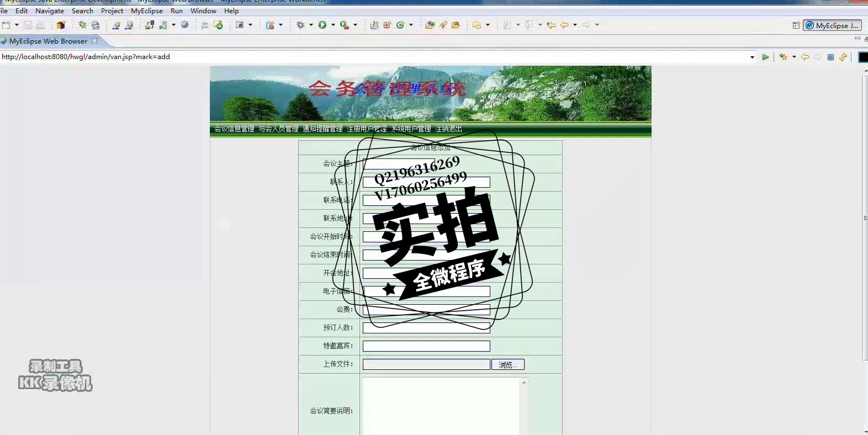Screen dimensions: 868x435
Task: Switch to MyEclipse J... perspective button
Action: click(x=832, y=25)
